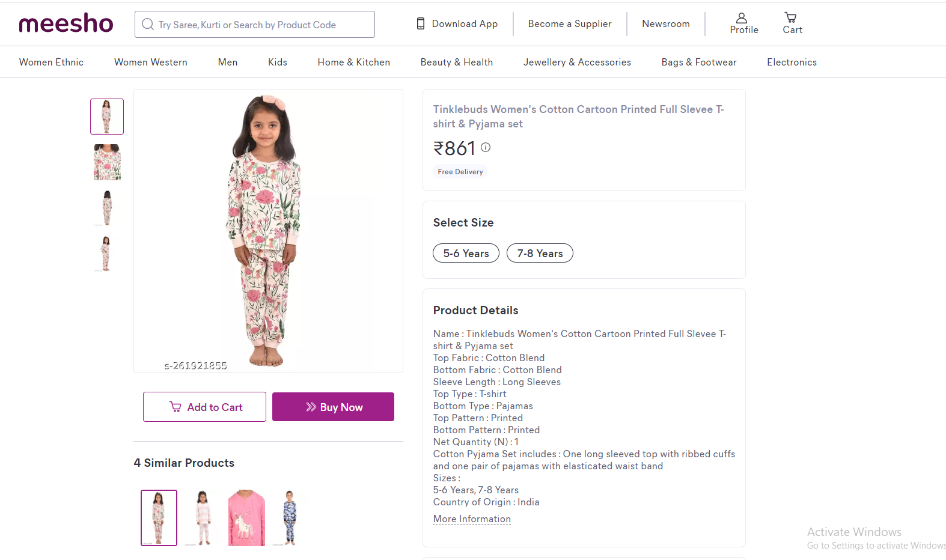Open the Profile icon

[743, 23]
